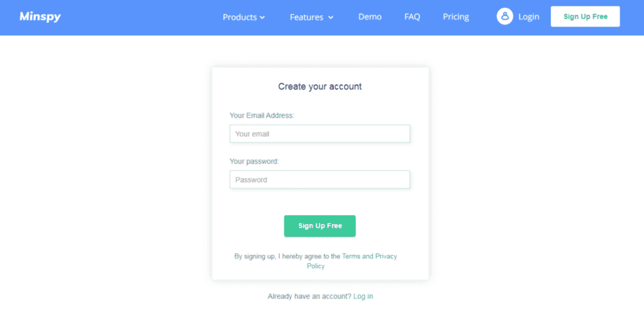Open the Terms and Privacy Policy link
Viewport: 644px width, 309px height.
click(x=369, y=257)
